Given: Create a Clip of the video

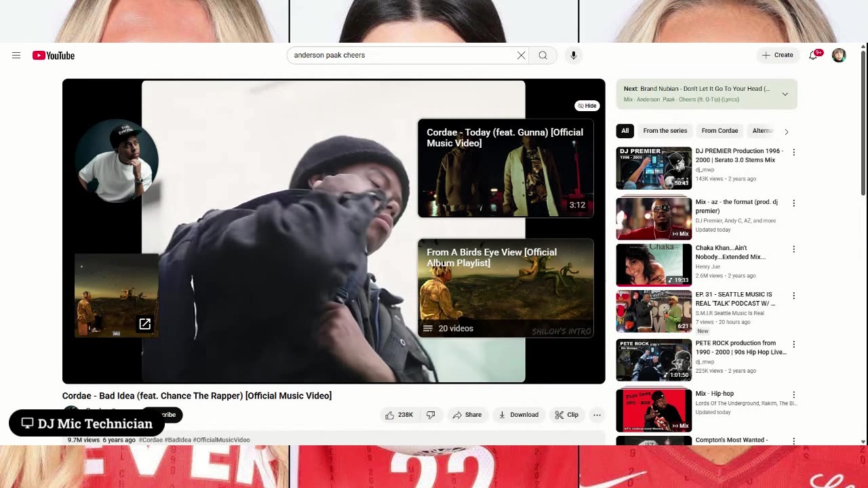Looking at the screenshot, I should (x=566, y=415).
